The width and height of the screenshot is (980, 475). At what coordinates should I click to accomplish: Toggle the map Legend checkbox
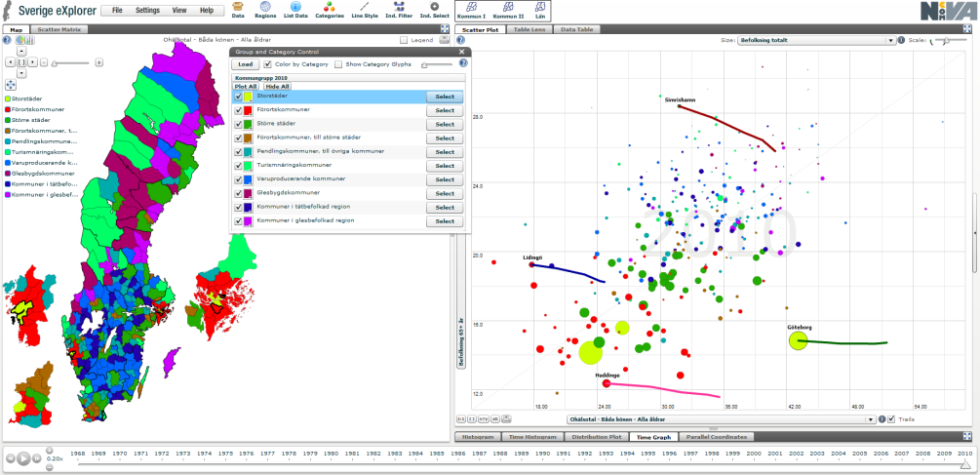[404, 40]
